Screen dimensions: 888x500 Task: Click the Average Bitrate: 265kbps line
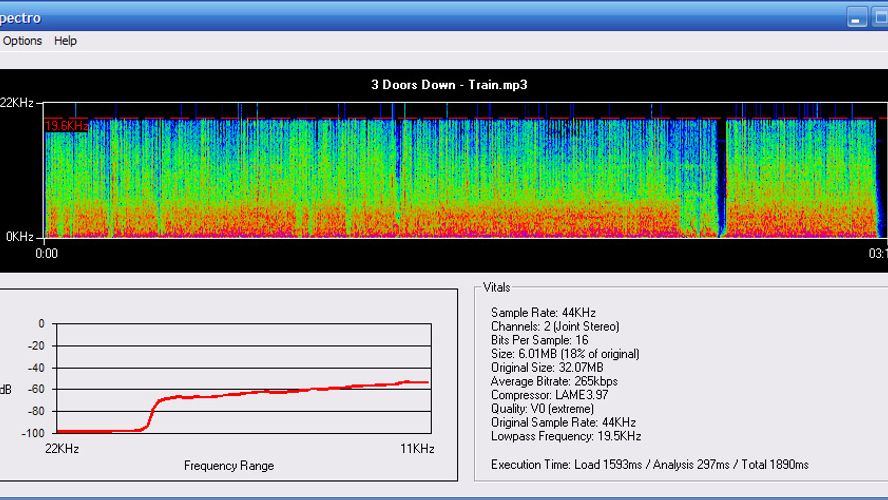554,381
